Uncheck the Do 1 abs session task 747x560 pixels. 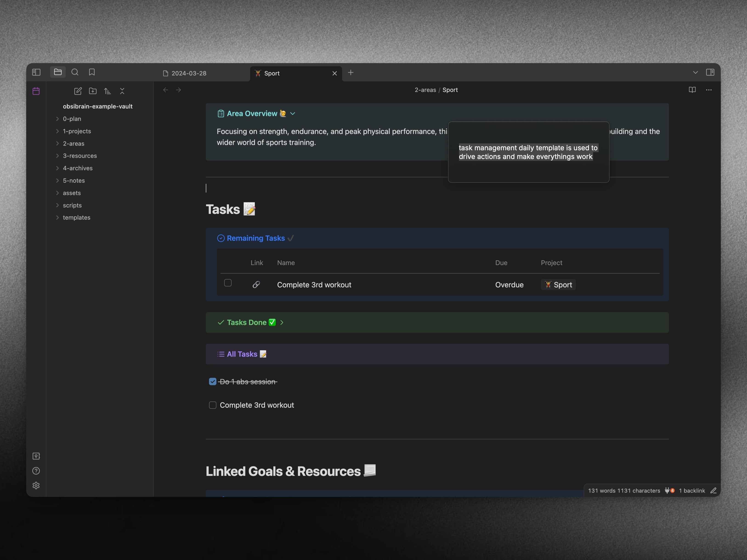coord(212,381)
